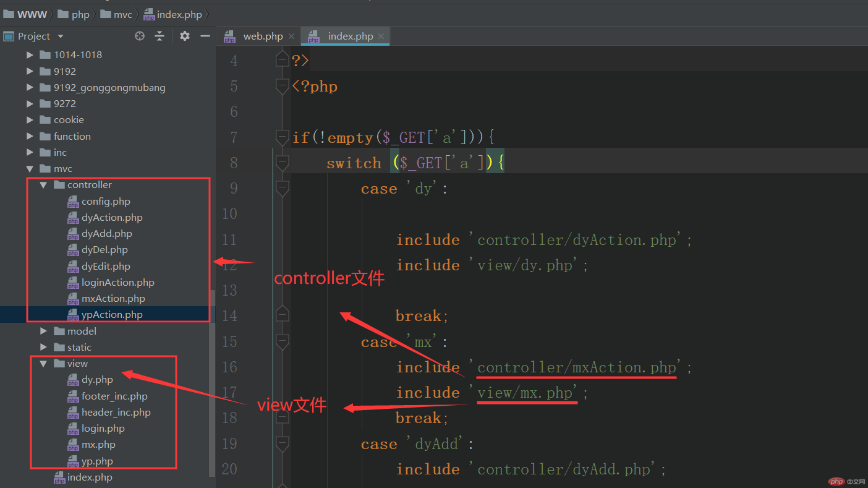868x488 pixels.
Task: Click the locate/scroll-from-source target icon
Action: point(140,36)
